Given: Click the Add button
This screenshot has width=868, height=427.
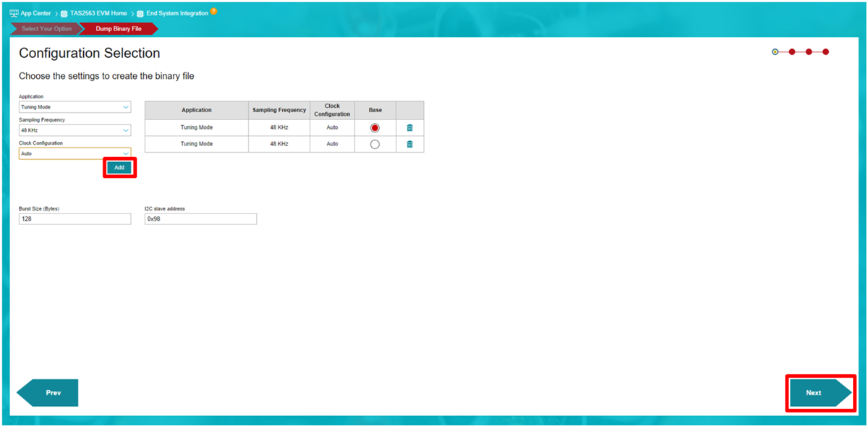Looking at the screenshot, I should (119, 167).
